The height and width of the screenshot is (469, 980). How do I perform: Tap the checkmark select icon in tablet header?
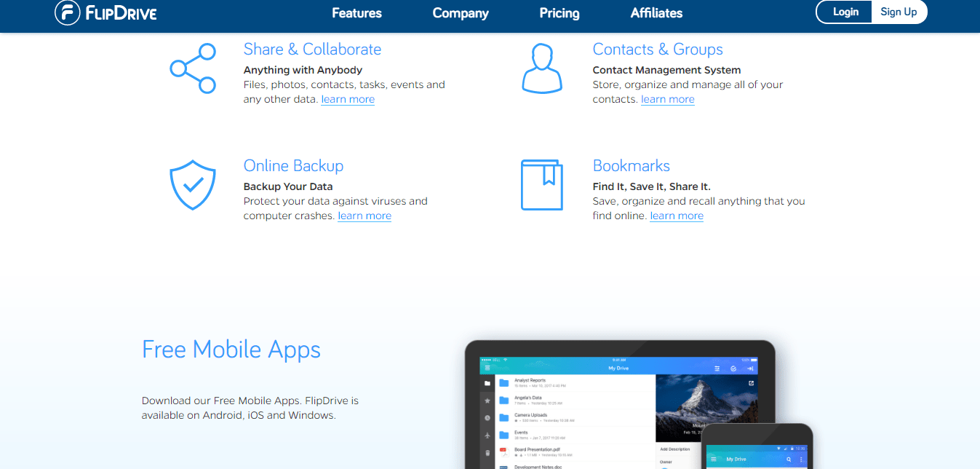coord(733,368)
